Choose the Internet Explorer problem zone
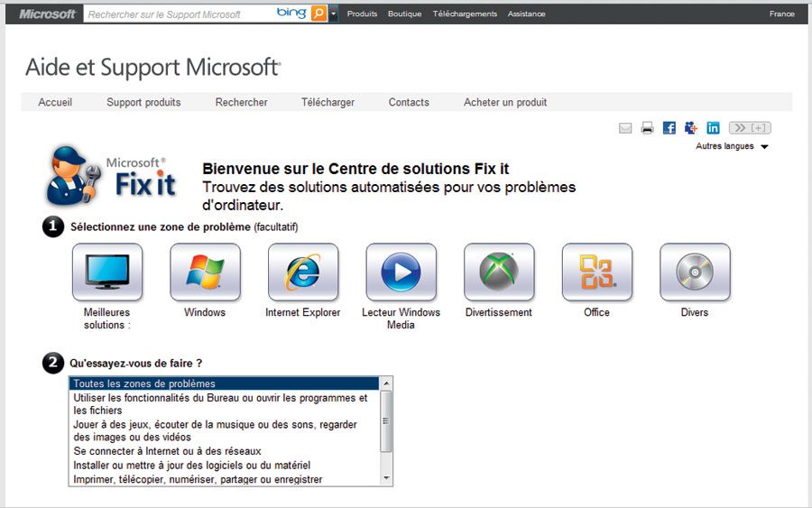This screenshot has height=508, width=812. click(303, 272)
